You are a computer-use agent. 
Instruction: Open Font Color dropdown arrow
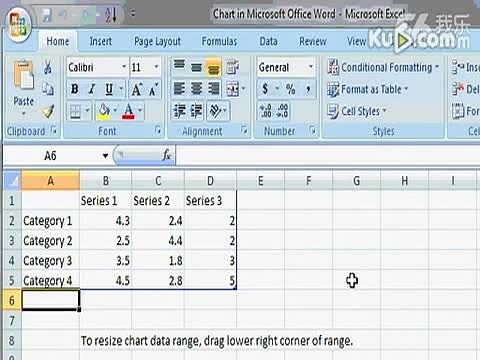coord(140,110)
